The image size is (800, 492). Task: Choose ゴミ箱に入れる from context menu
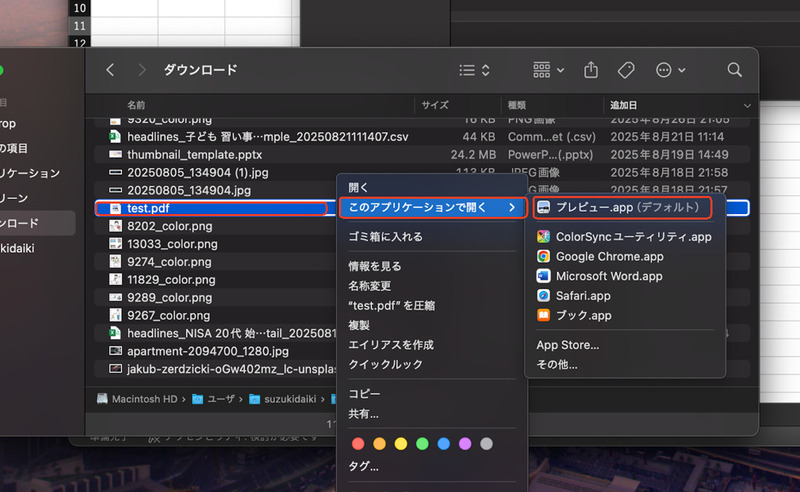(385, 237)
